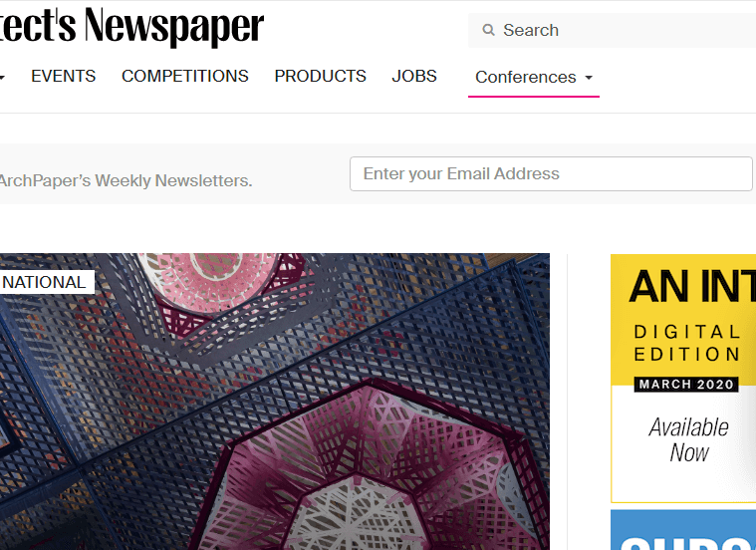The height and width of the screenshot is (550, 756).
Task: Open the DIGITAL EDITION ad text
Action: click(686, 343)
